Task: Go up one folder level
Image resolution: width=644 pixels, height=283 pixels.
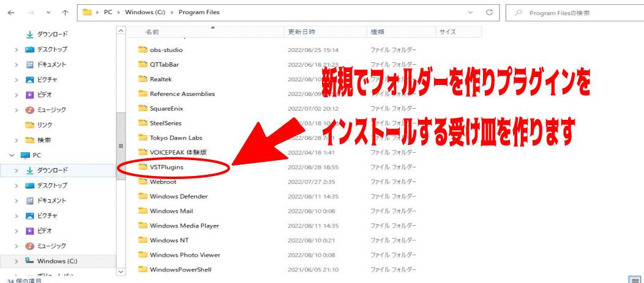Action: coord(65,13)
